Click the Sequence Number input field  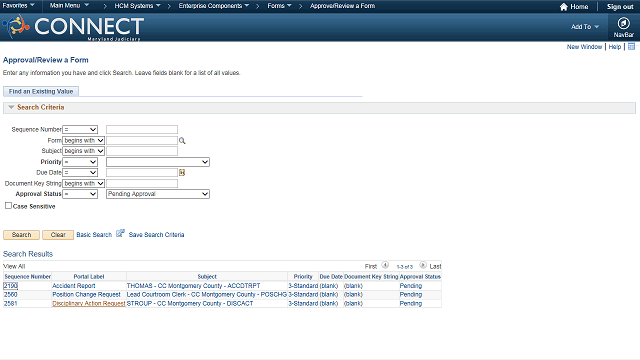[142, 129]
